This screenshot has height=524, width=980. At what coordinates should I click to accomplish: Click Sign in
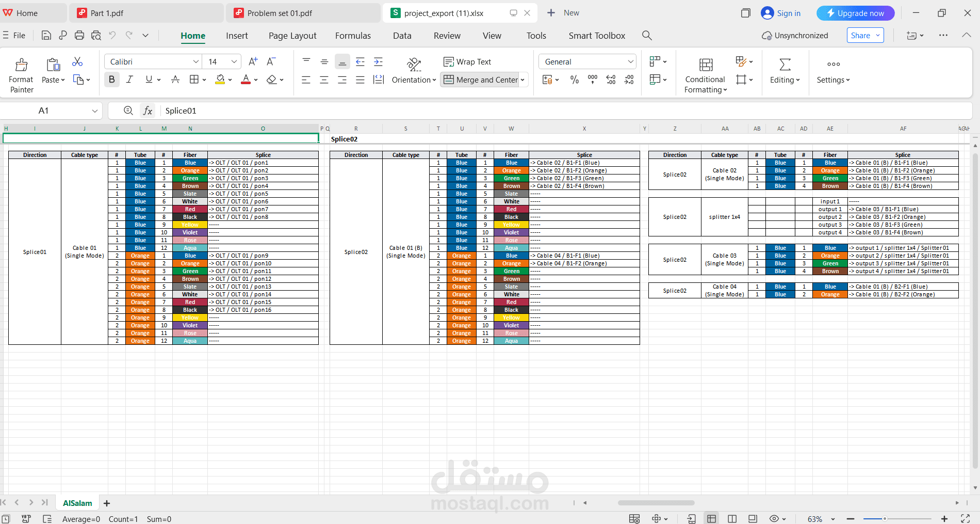[781, 13]
